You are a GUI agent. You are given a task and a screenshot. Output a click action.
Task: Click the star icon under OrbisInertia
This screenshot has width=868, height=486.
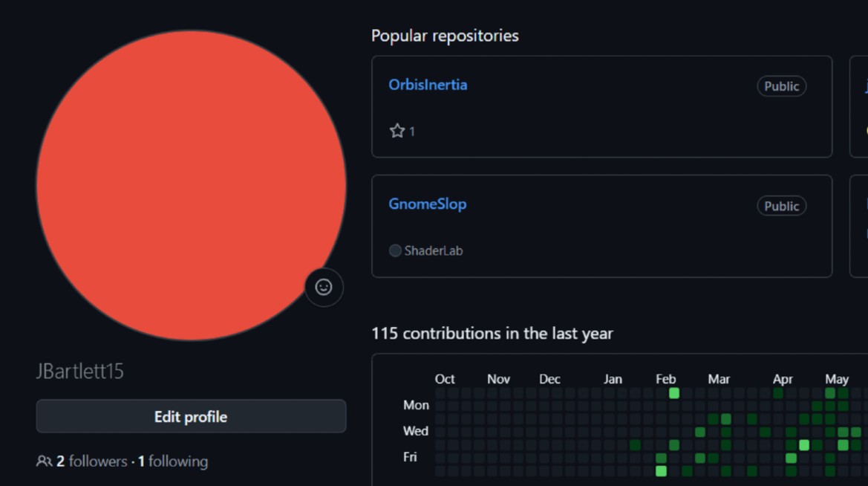[x=397, y=132]
